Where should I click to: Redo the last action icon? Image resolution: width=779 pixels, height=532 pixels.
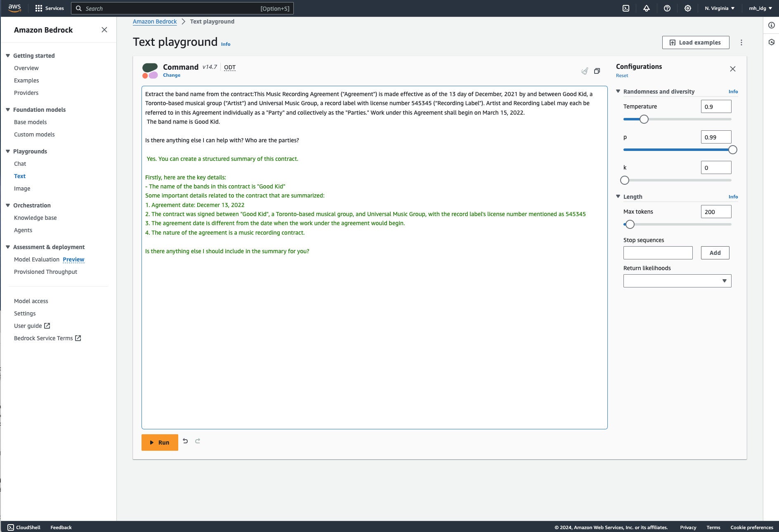(x=198, y=441)
